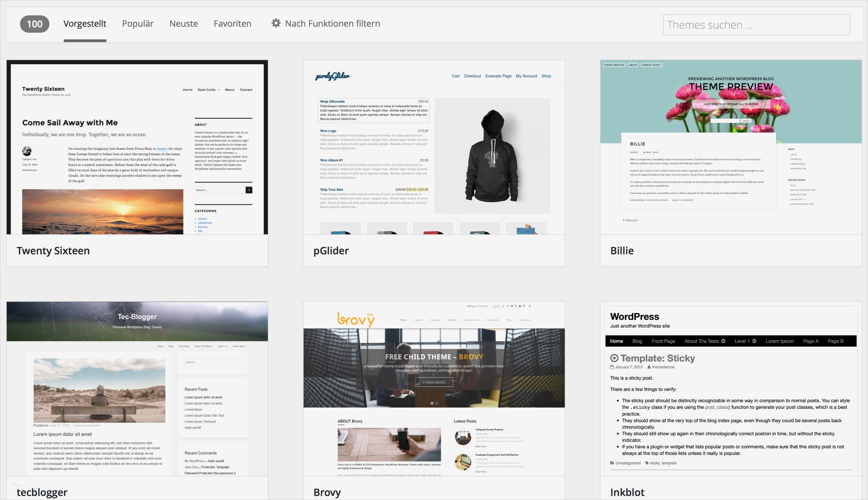868x500 pixels.
Task: Open the Billie theme screenshot
Action: point(730,148)
